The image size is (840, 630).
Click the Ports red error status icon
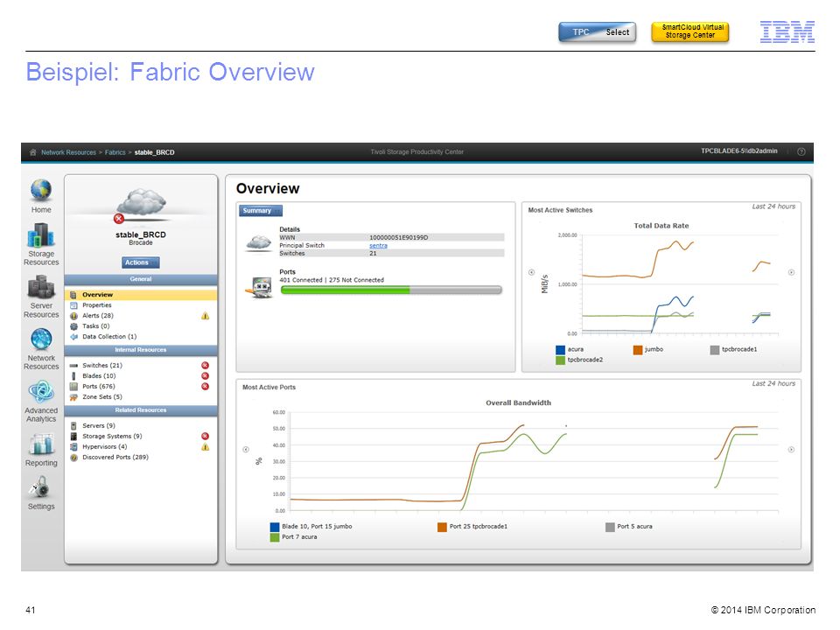205,386
